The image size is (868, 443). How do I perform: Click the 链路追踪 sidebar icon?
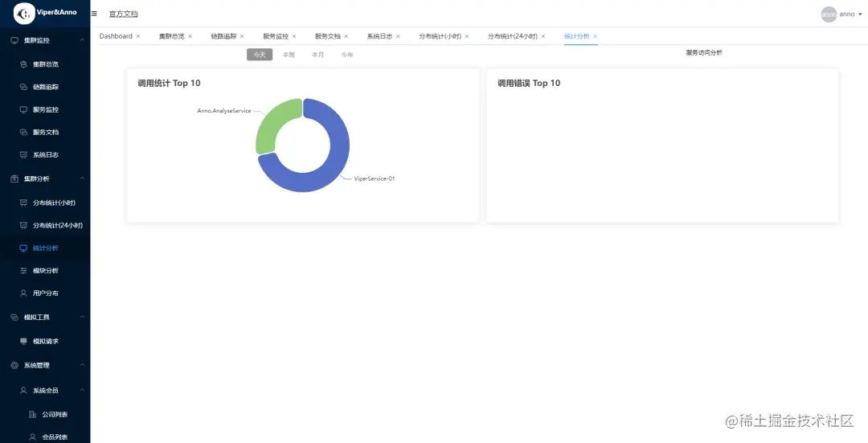[23, 87]
